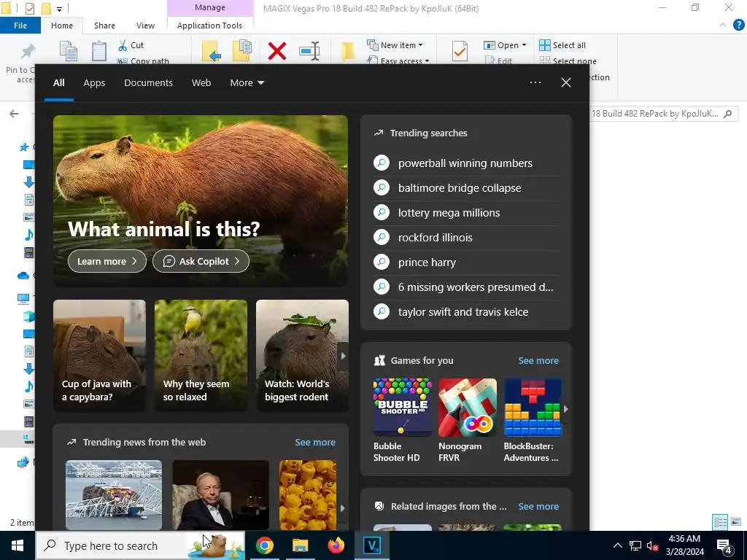This screenshot has height=560, width=747.
Task: Click the Cut scissors button
Action: [x=131, y=45]
